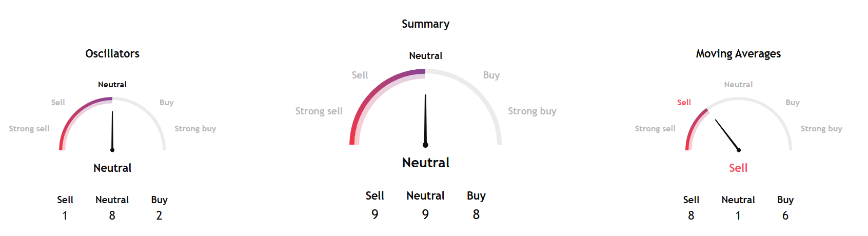Viewport: 868px width, 236px height.
Task: Click Summary Buy count of 8
Action: click(476, 214)
